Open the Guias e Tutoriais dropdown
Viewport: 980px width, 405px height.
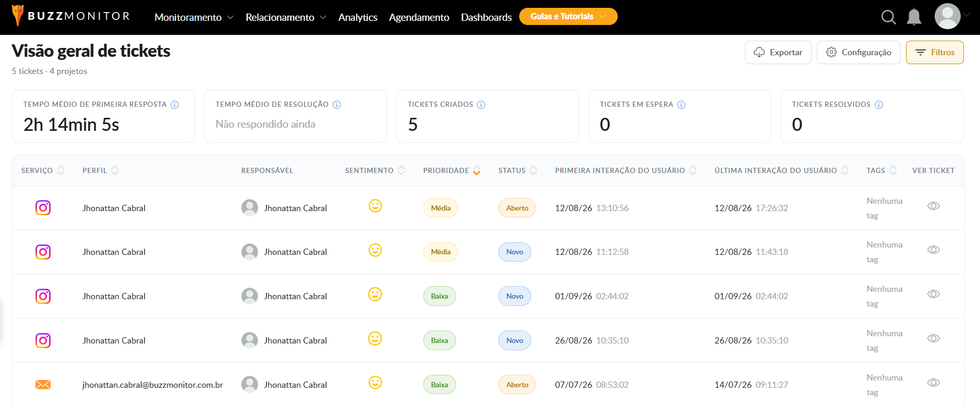point(568,16)
